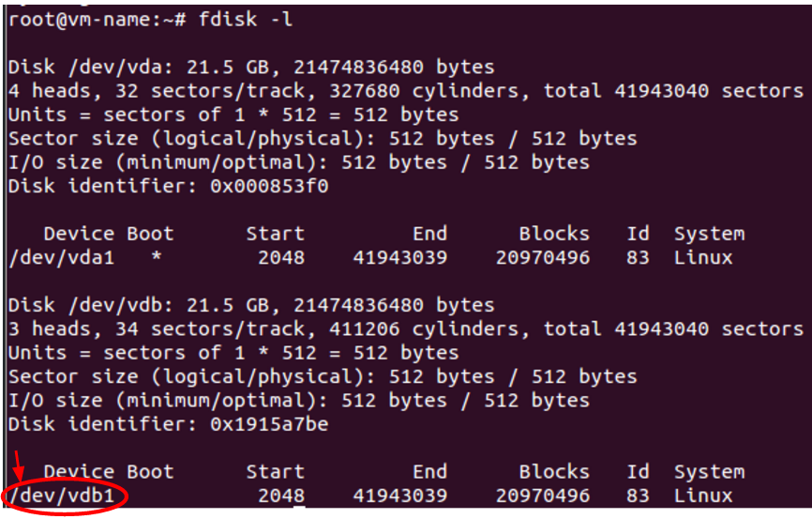Image resolution: width=812 pixels, height=519 pixels.
Task: Click Linux system label for /dev/vdb1
Action: (702, 496)
